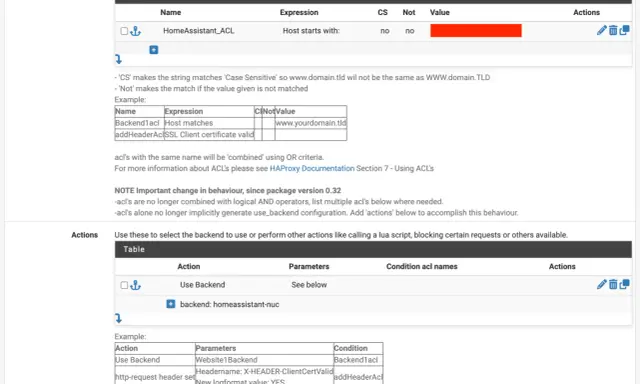Viewport: 640px width, 384px height.
Task: Edit the Use Backend action with pencil icon
Action: click(602, 284)
